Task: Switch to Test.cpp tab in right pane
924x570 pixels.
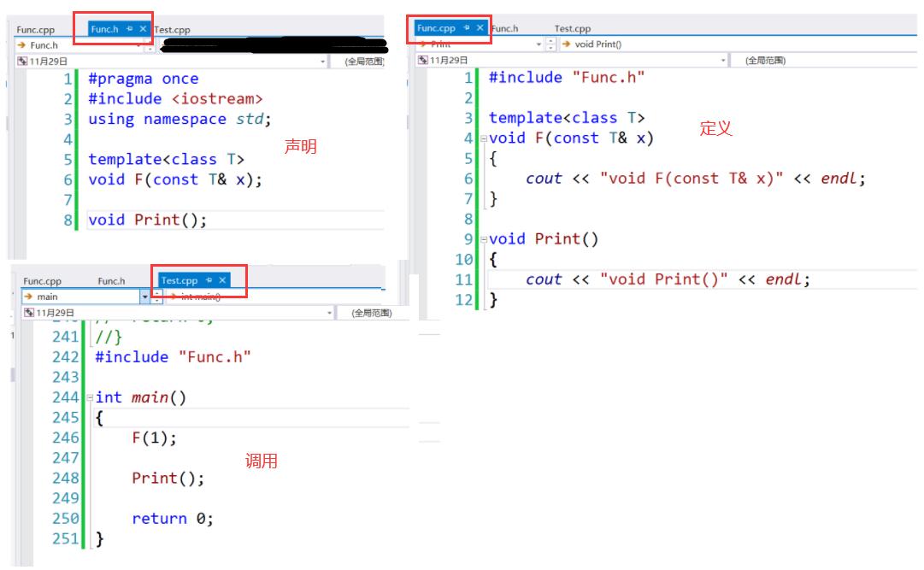Action: pyautogui.click(x=572, y=29)
